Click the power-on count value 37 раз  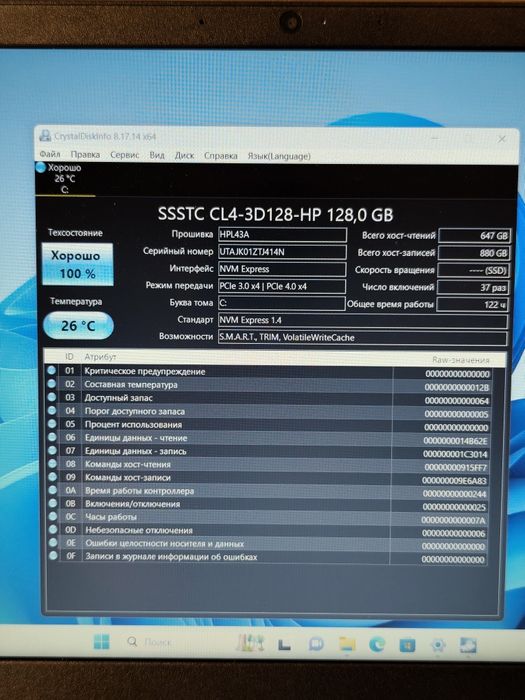(473, 288)
